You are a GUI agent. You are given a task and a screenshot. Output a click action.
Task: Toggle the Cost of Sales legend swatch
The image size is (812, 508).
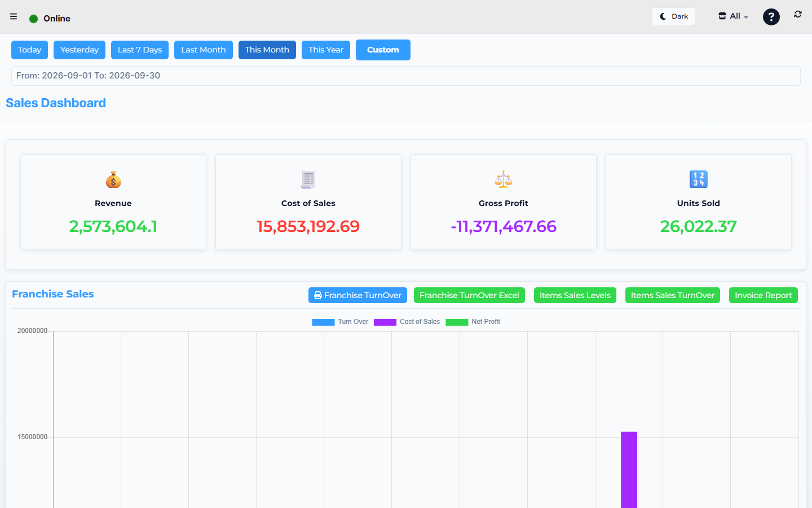[385, 322]
